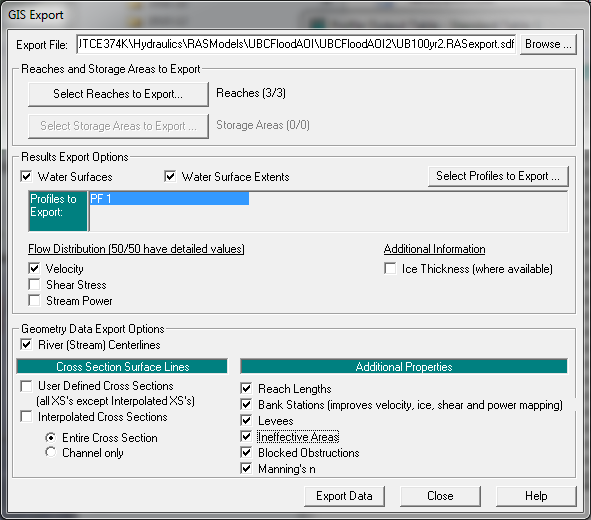Image resolution: width=591 pixels, height=520 pixels.
Task: Click the Browse button for export file
Action: 548,44
